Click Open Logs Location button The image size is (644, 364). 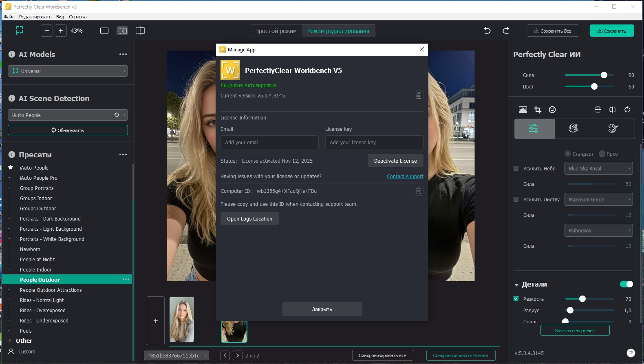(x=249, y=218)
